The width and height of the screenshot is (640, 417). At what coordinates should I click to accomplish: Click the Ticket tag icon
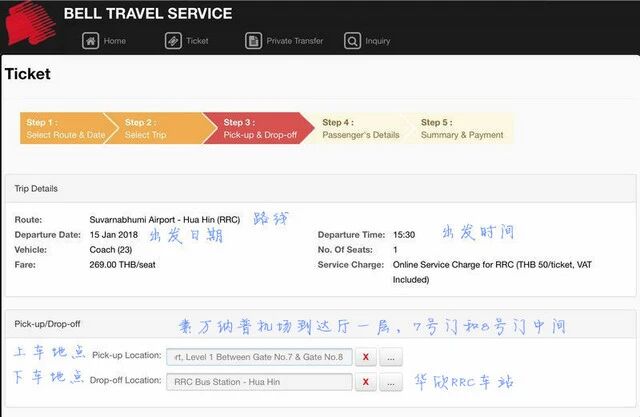tap(173, 41)
